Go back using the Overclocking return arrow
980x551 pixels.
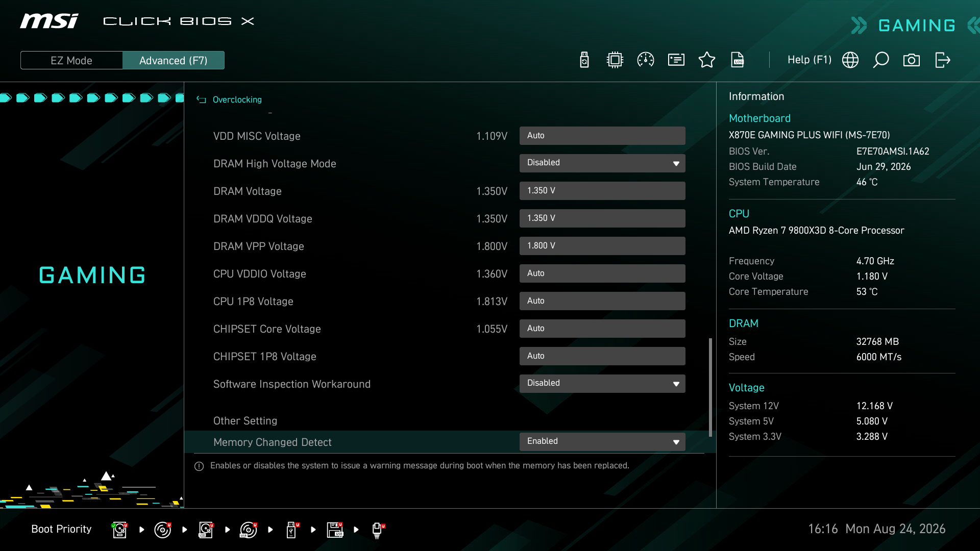point(201,99)
